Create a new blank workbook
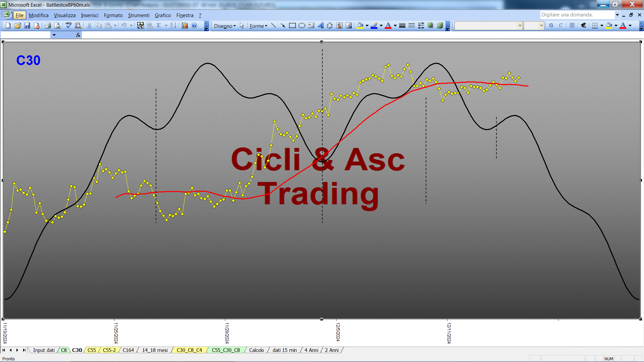 [x=8, y=25]
